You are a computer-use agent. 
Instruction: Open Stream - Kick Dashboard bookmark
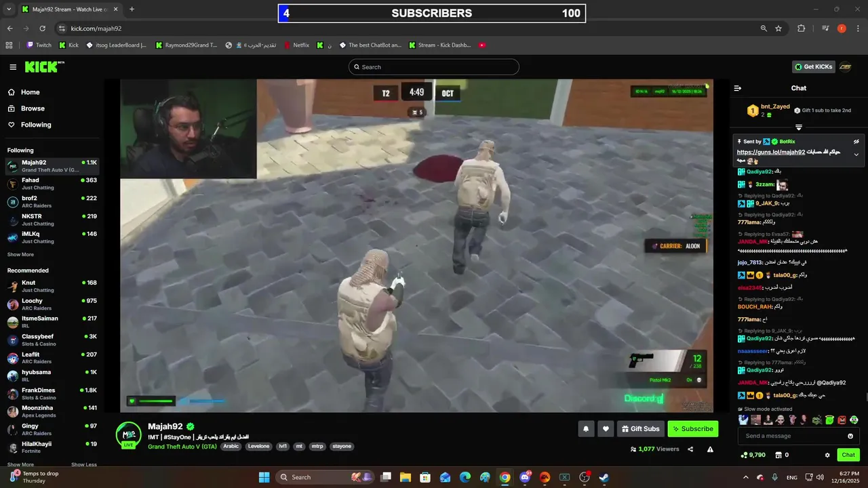point(439,45)
